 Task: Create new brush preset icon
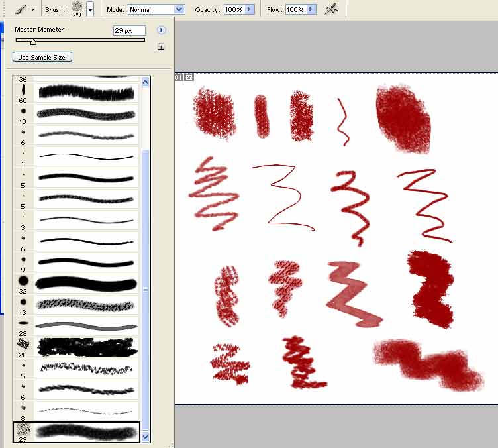(x=161, y=46)
